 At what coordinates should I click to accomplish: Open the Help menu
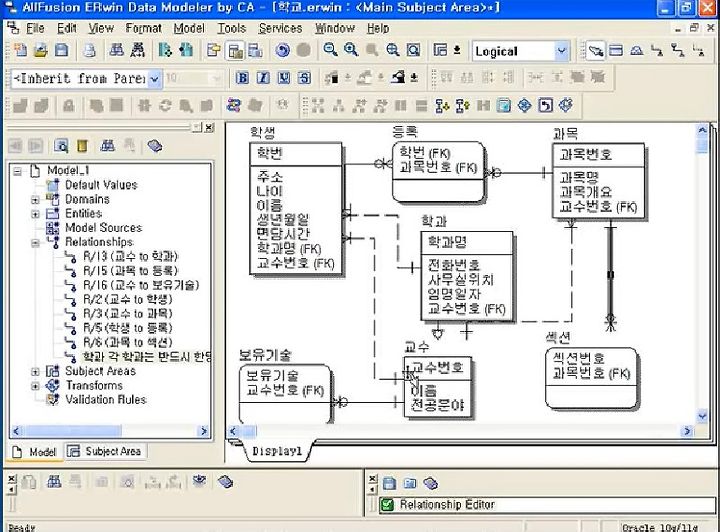click(x=378, y=28)
